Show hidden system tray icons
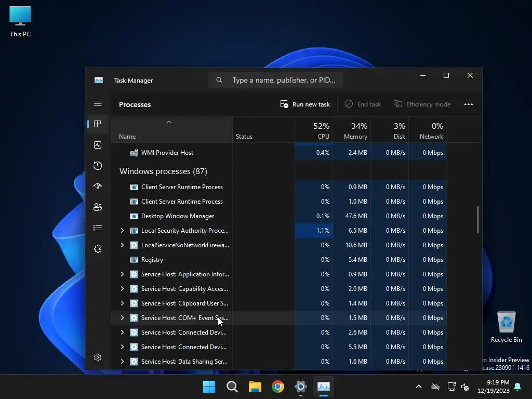The image size is (532, 399). 419,387
